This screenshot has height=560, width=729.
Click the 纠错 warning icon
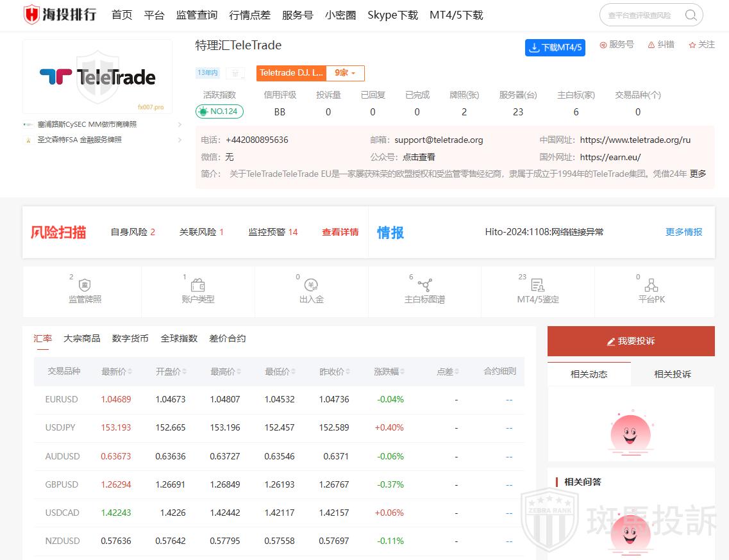coord(651,45)
